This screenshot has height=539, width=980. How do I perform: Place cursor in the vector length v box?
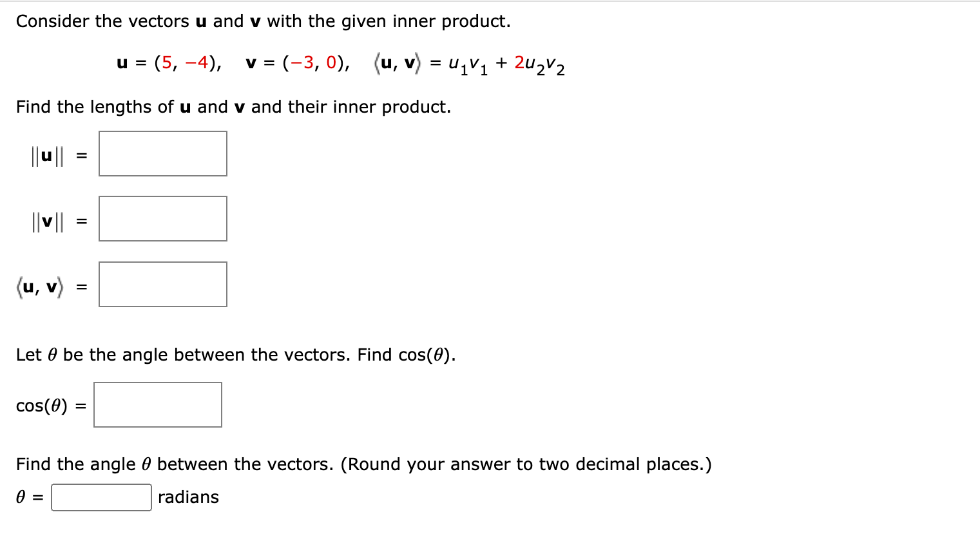(162, 218)
